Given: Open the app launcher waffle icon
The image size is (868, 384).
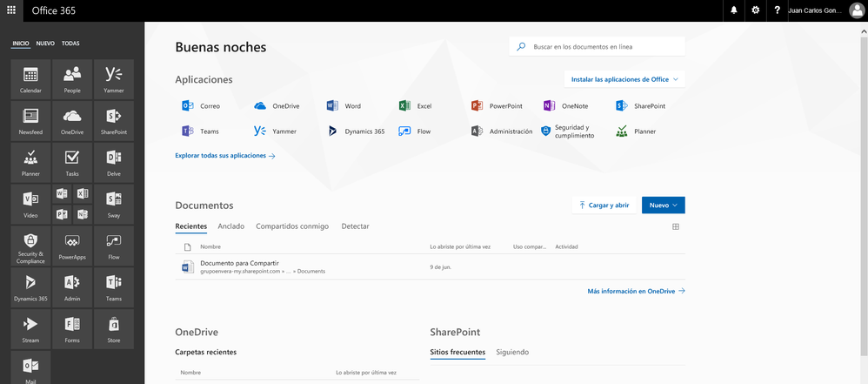Looking at the screenshot, I should point(11,10).
